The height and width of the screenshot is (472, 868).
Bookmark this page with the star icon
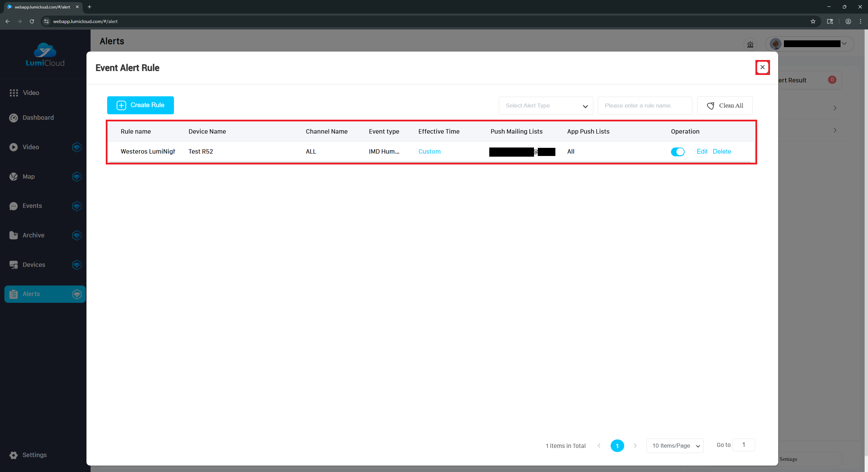click(x=813, y=21)
